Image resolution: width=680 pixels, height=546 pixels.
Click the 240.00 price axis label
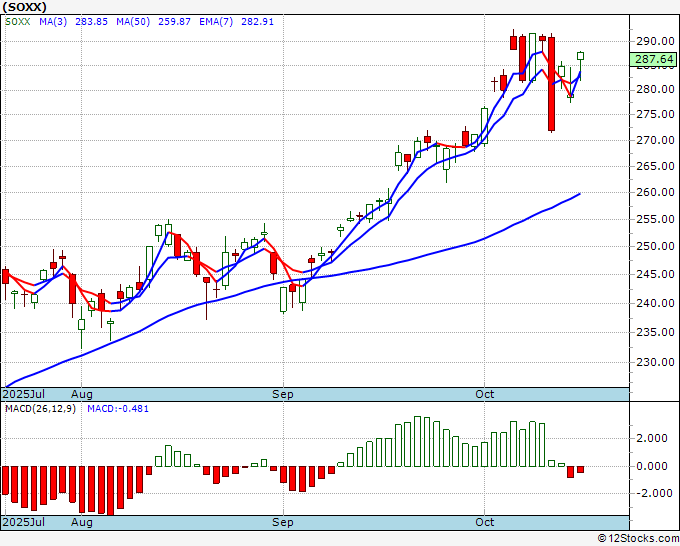pyautogui.click(x=655, y=303)
